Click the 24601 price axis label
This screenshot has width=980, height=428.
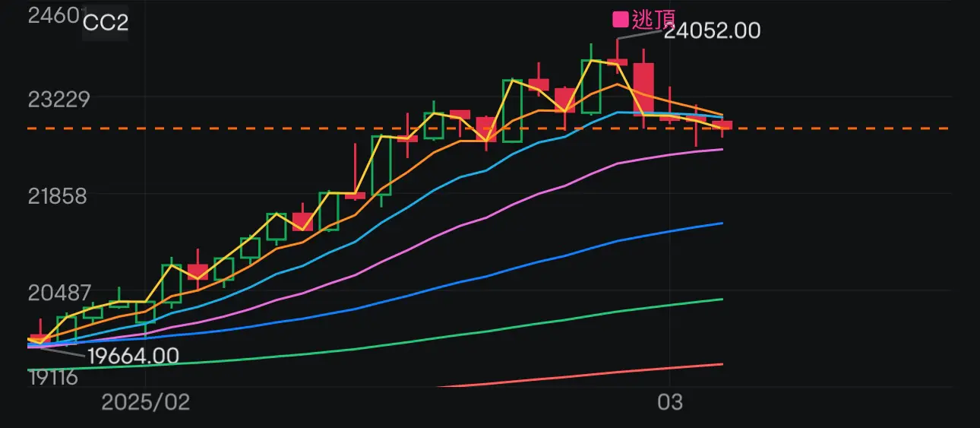click(x=52, y=14)
